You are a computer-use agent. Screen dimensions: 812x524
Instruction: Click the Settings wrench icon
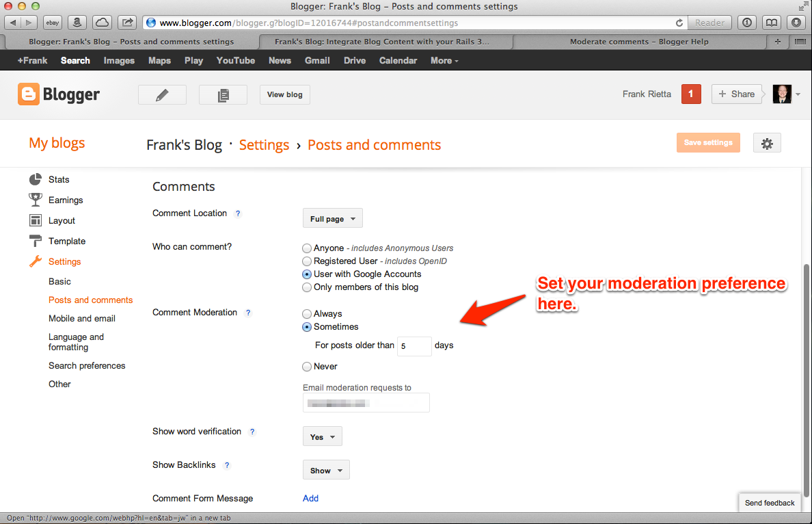coord(36,261)
